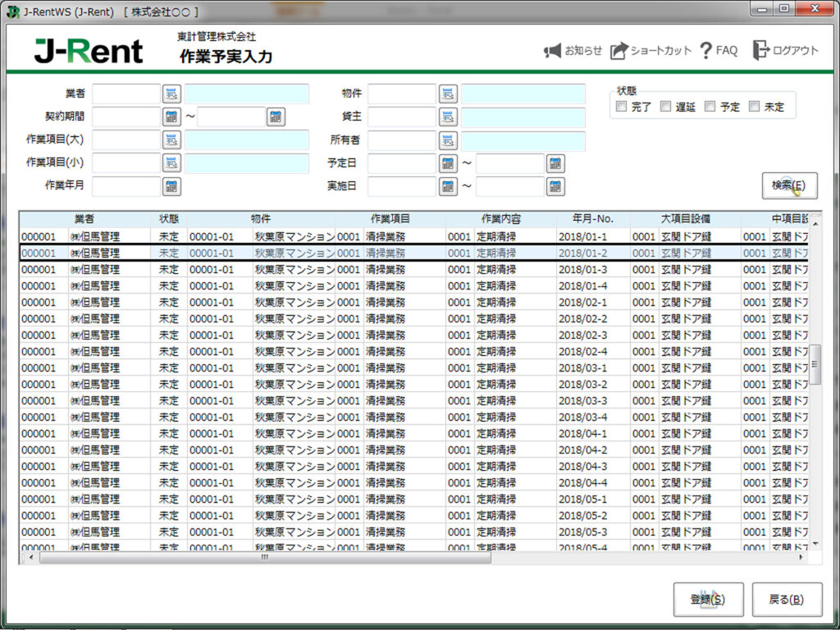Click the J-RentWS title bar app icon
Image resolution: width=840 pixels, height=630 pixels.
coord(13,11)
